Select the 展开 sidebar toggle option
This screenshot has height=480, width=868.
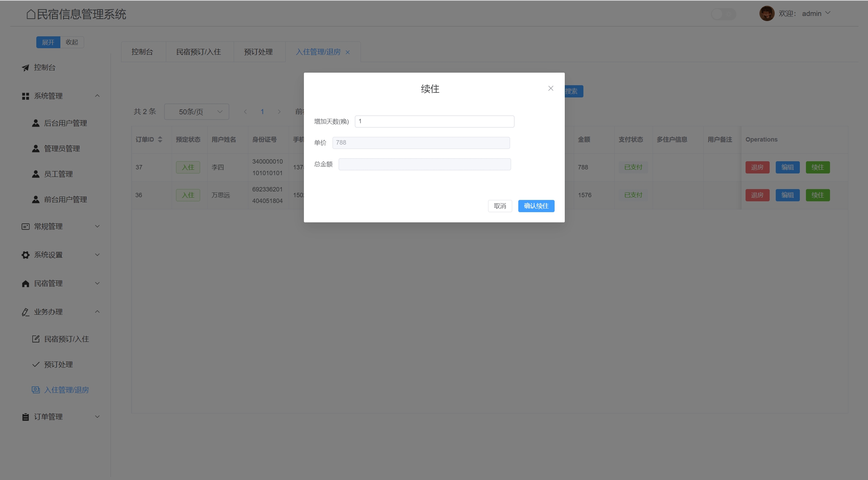tap(48, 42)
